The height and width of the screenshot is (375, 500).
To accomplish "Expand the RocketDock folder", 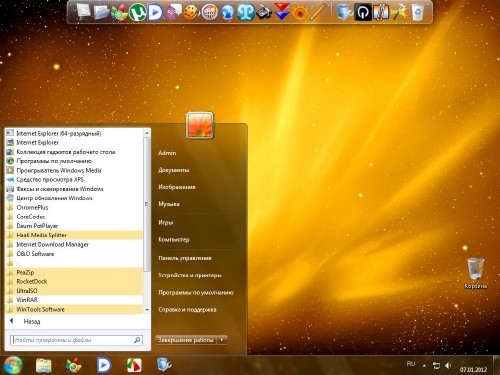I will click(74, 281).
